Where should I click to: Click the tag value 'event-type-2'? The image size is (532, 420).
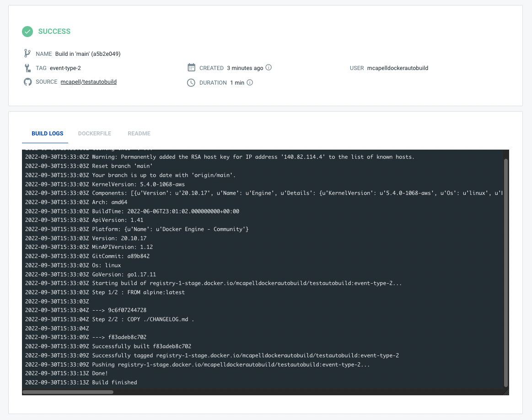65,68
